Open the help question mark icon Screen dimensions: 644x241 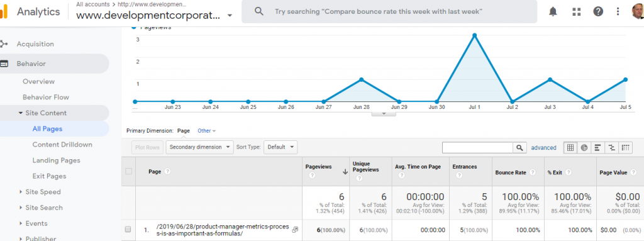[x=598, y=11]
